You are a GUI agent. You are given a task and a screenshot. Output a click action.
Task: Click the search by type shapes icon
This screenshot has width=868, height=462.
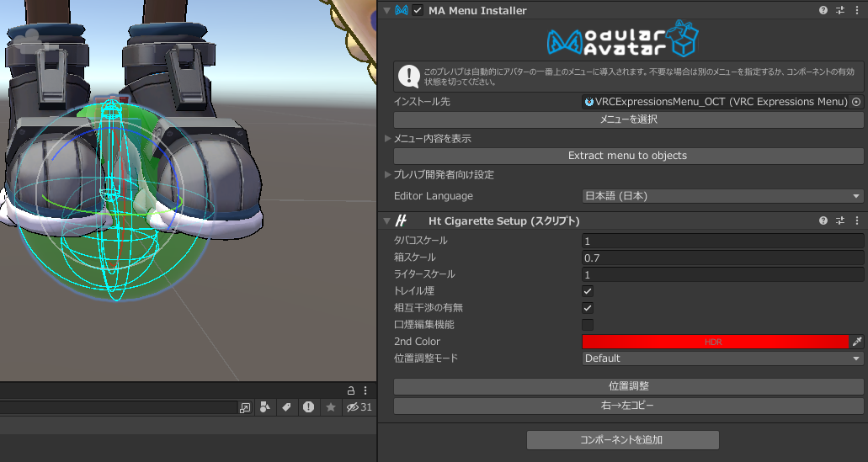(x=265, y=407)
